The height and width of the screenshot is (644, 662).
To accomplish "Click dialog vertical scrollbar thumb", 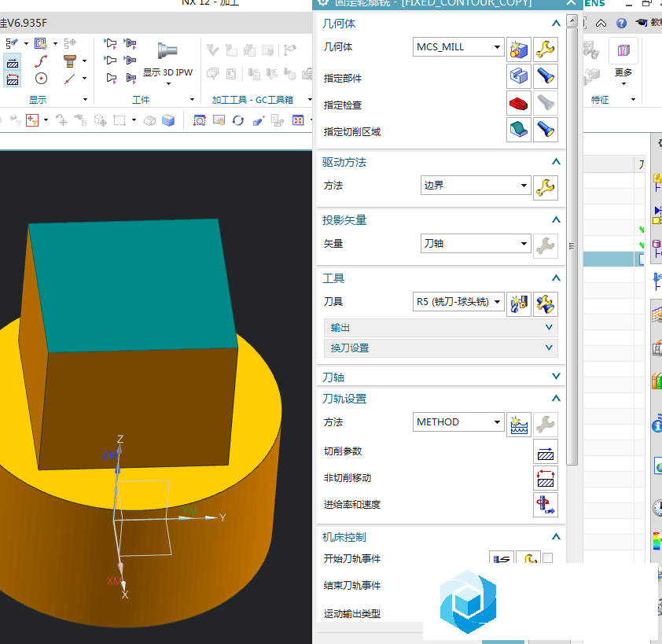I will 572,246.
